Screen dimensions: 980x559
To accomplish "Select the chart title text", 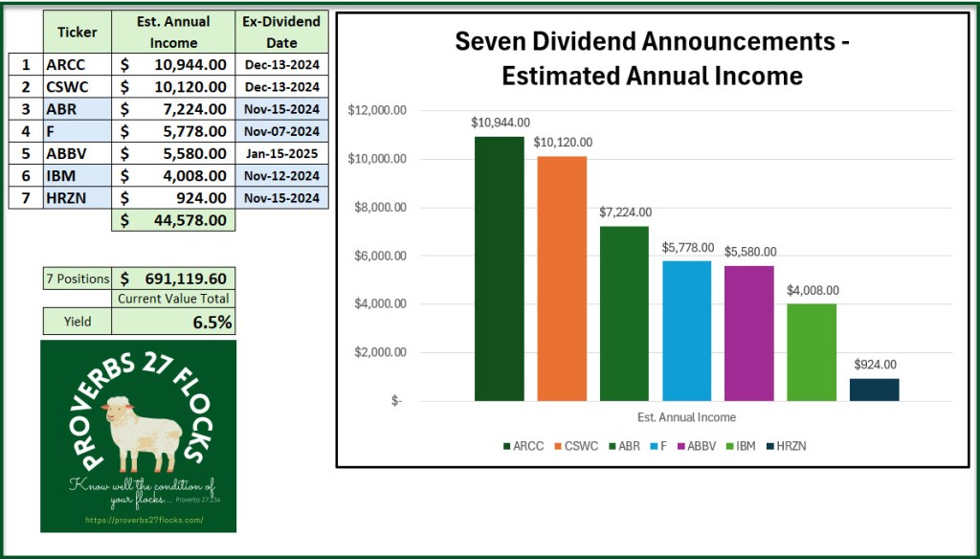I will point(652,58).
